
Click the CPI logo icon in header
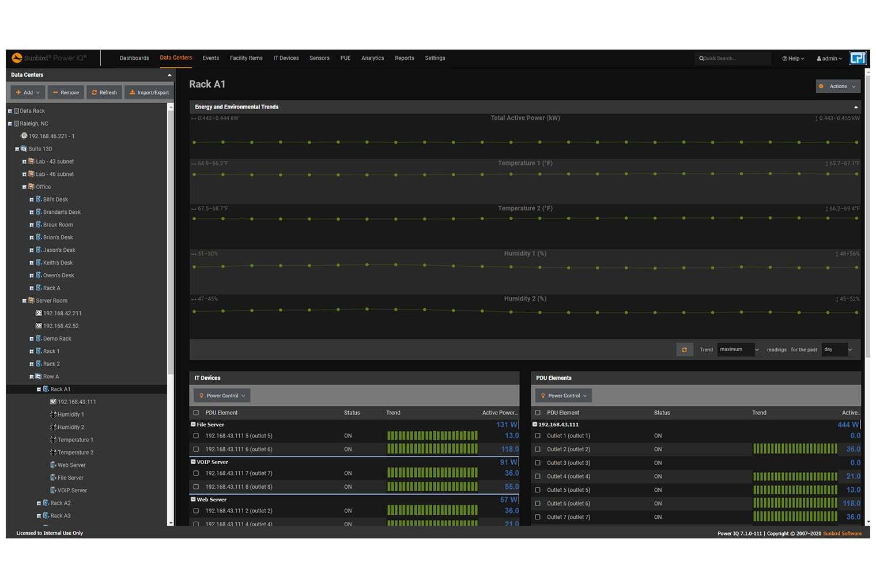858,58
